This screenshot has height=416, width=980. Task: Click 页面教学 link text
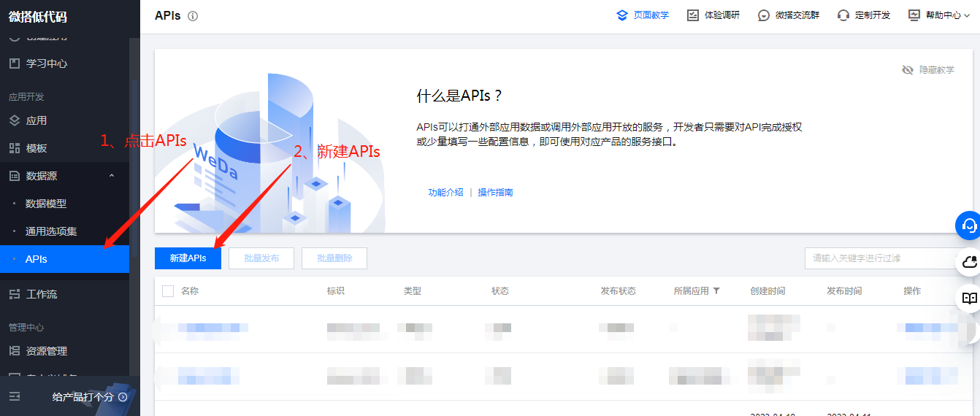(651, 15)
